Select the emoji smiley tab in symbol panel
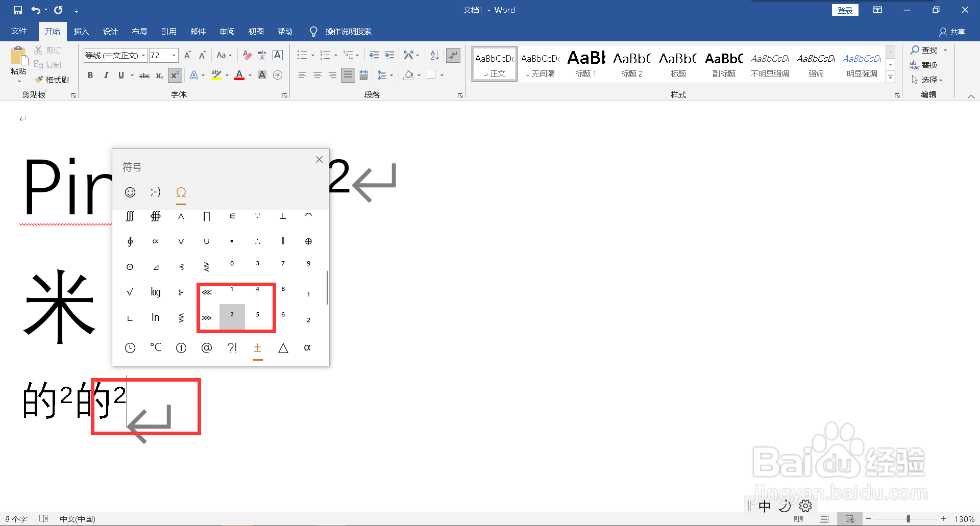This screenshot has width=980, height=526. (130, 192)
